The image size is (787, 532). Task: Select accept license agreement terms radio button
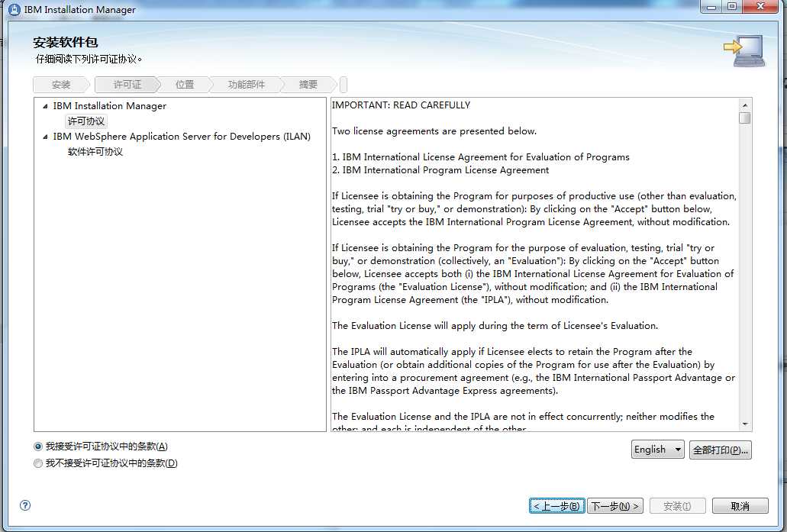tap(37, 447)
